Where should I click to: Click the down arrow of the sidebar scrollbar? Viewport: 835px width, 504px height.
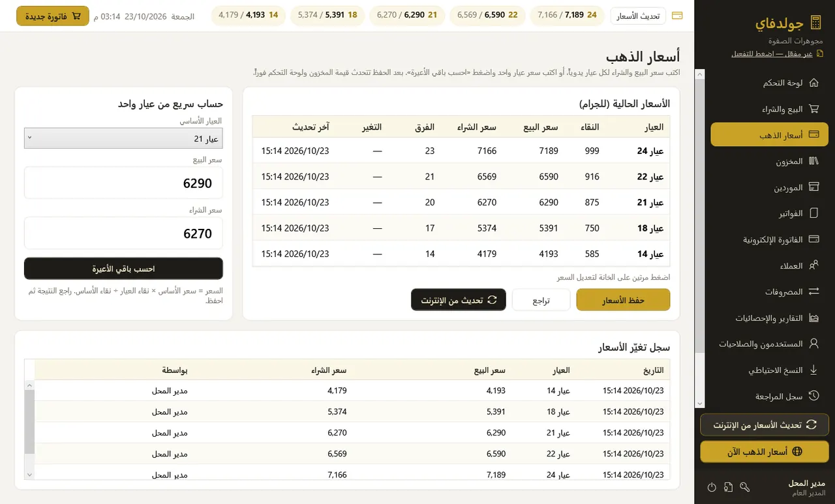[x=700, y=404]
